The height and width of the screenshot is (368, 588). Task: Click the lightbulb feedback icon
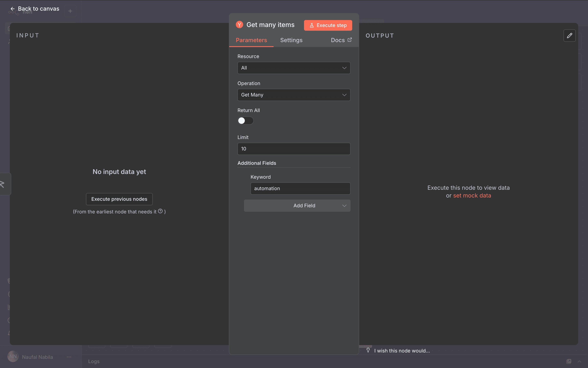[368, 350]
